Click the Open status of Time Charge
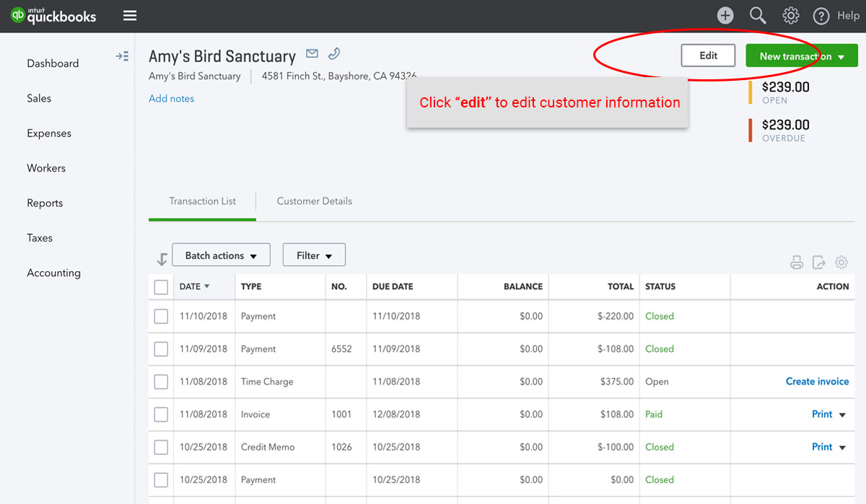Screen dimensions: 866x504 click(x=657, y=382)
